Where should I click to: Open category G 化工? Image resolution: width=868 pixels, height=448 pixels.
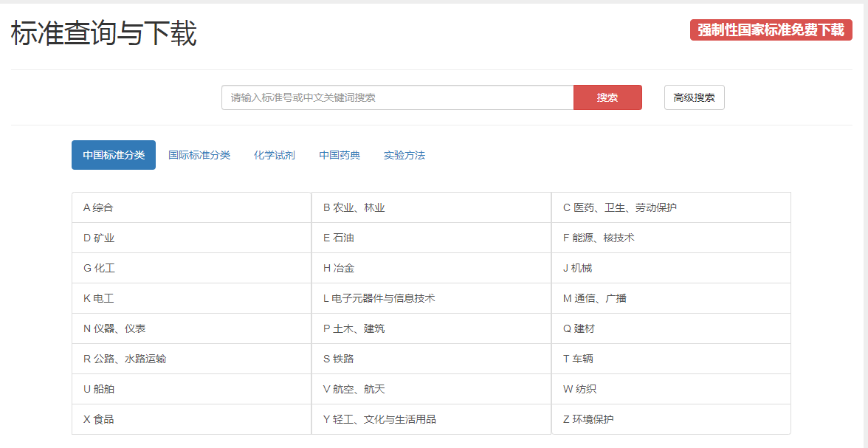(x=100, y=269)
